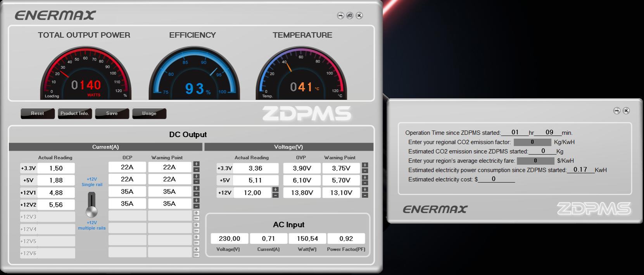Click the +12V1 OCP value 35A
Image resolution: width=644 pixels, height=275 pixels.
pyautogui.click(x=127, y=191)
